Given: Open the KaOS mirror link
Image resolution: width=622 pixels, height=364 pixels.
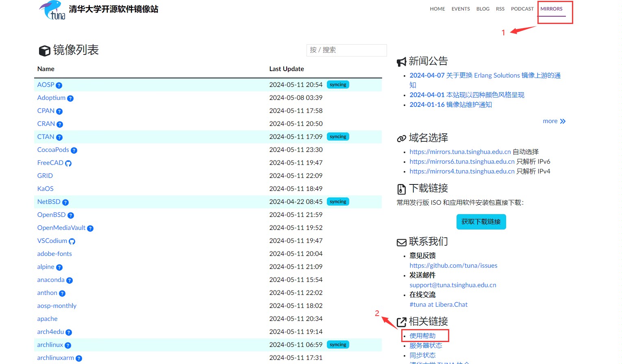Looking at the screenshot, I should click(46, 189).
